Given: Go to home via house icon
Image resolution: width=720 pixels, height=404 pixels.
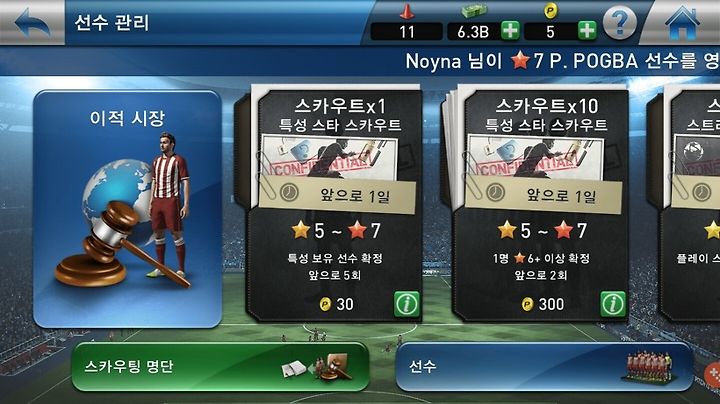Looking at the screenshot, I should 683,22.
